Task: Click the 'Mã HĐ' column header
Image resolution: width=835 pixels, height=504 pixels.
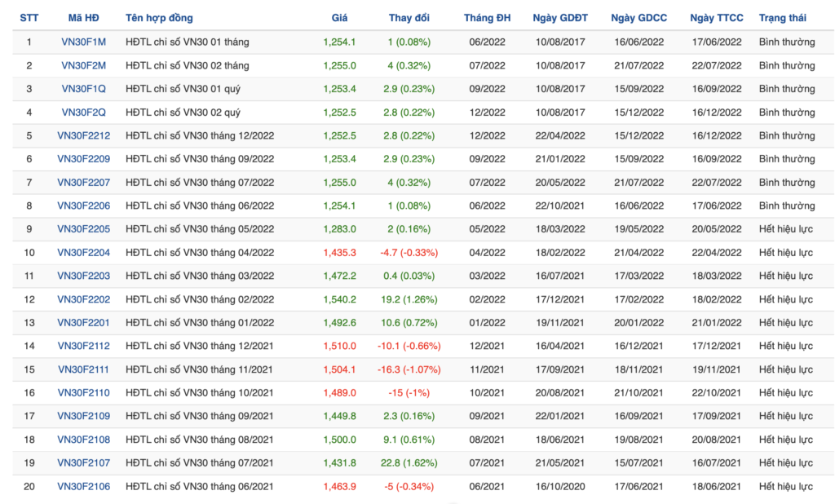Action: [x=83, y=18]
